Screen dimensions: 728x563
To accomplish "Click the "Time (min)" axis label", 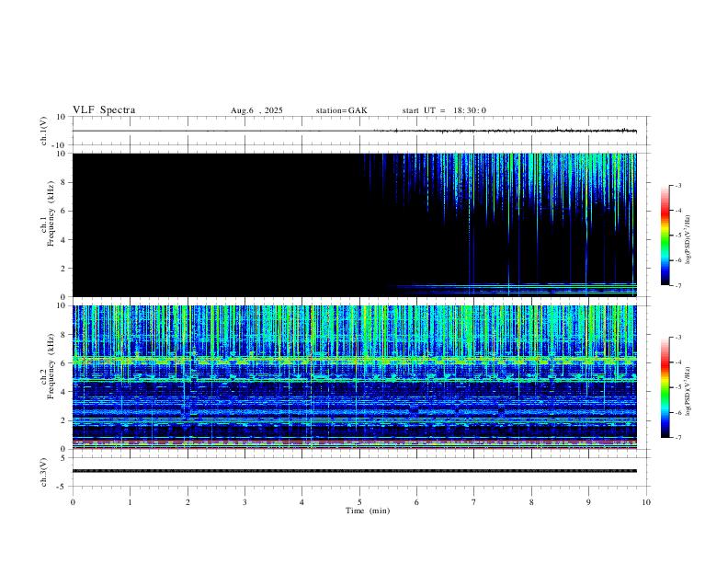I will click(x=368, y=511).
